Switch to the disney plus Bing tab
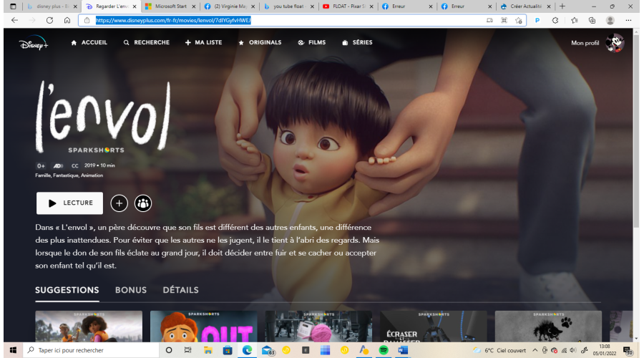 click(52, 6)
